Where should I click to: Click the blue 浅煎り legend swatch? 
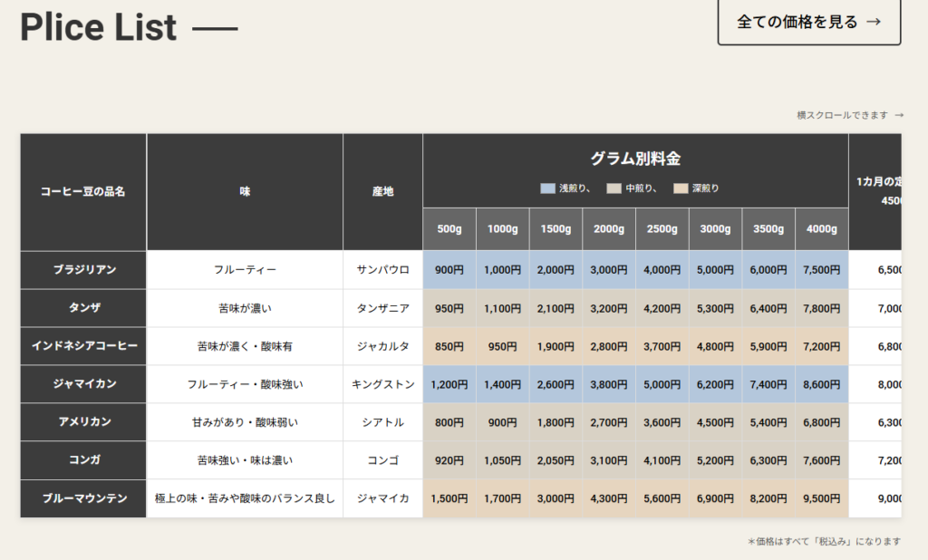click(547, 188)
